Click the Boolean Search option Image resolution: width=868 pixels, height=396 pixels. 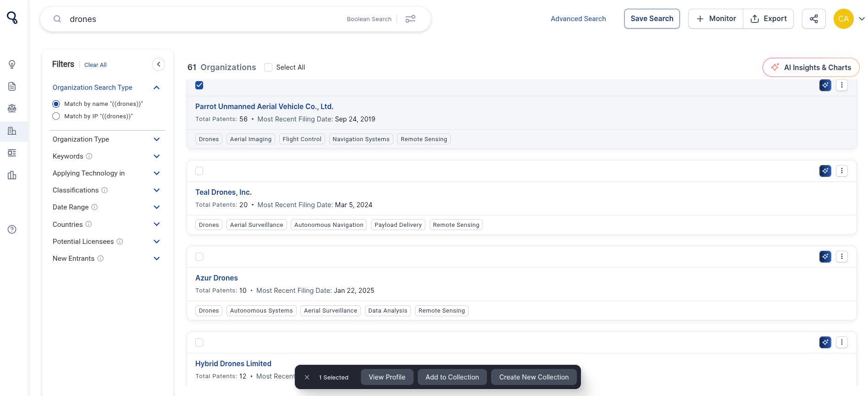(x=369, y=19)
